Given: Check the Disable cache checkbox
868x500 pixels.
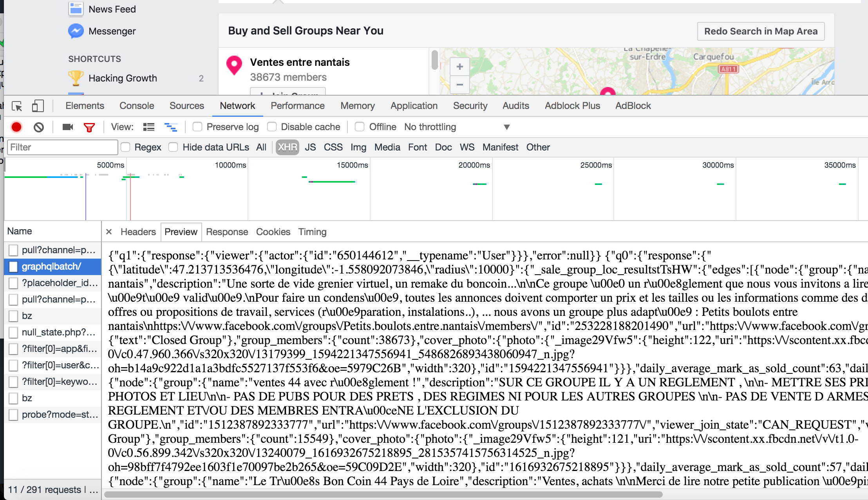Looking at the screenshot, I should pos(272,127).
